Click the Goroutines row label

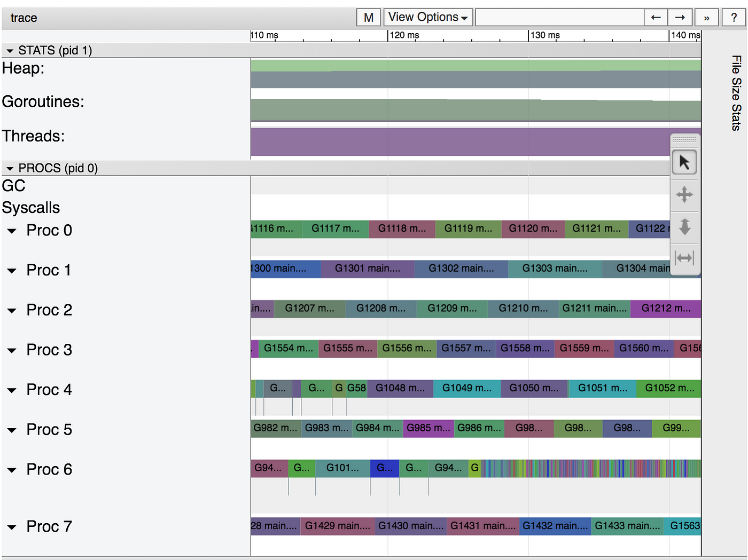pyautogui.click(x=43, y=101)
